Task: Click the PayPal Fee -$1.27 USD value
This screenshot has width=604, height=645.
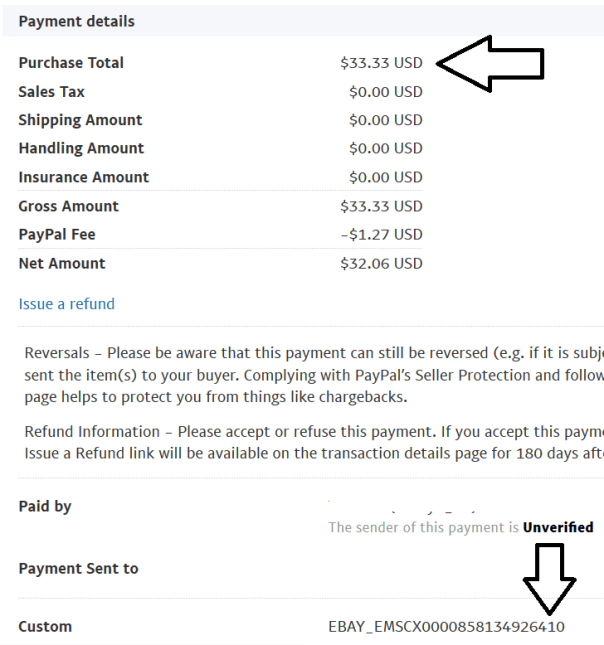Action: point(381,235)
